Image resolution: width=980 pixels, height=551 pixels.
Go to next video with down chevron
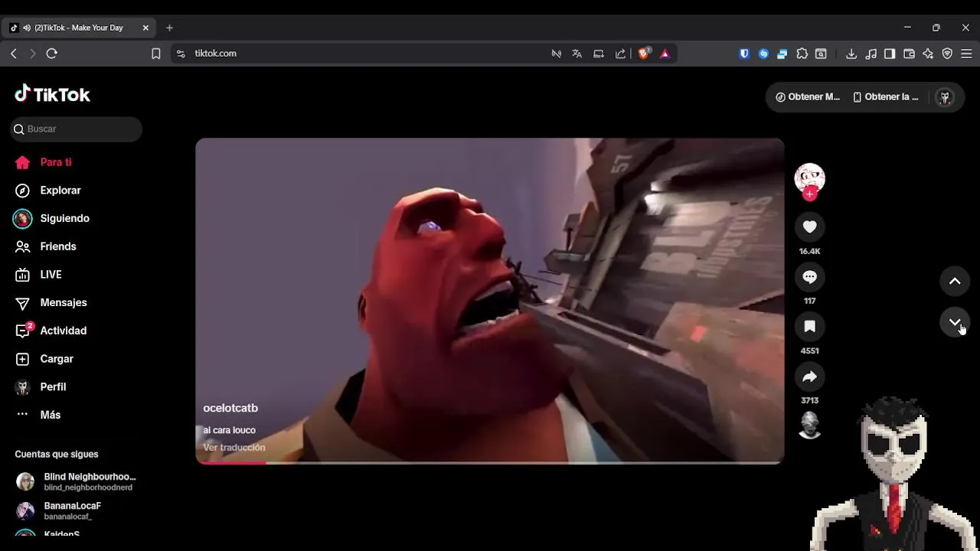pyautogui.click(x=955, y=323)
